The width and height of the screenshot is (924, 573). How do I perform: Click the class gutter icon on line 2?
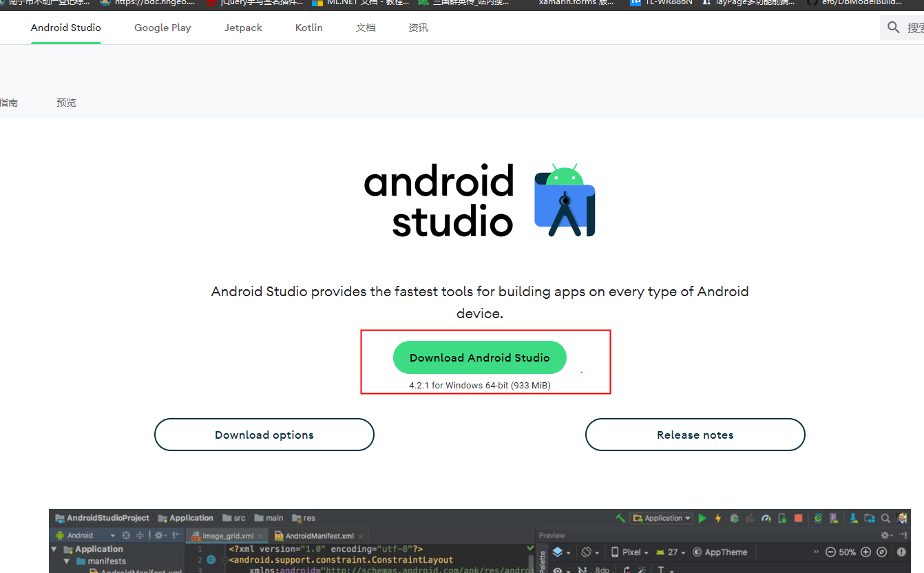click(211, 560)
